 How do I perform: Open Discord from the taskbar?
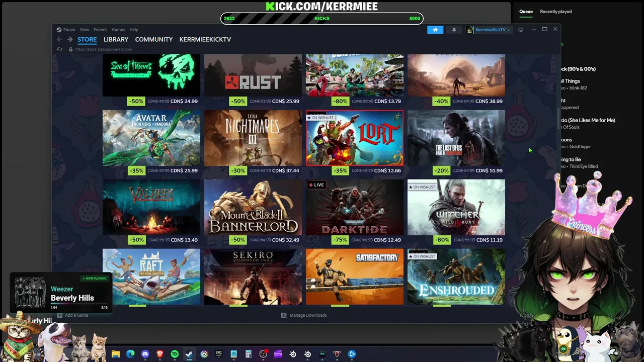click(x=145, y=354)
